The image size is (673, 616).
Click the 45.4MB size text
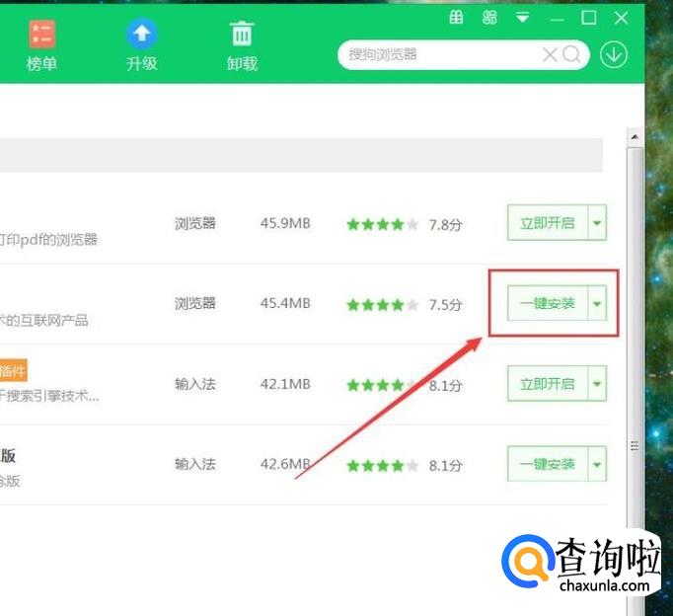click(285, 303)
